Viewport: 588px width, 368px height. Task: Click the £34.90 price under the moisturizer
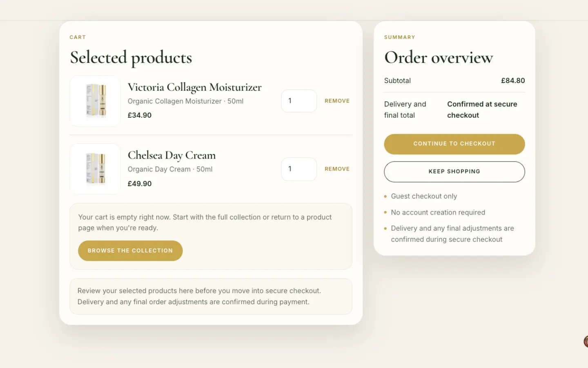click(140, 115)
